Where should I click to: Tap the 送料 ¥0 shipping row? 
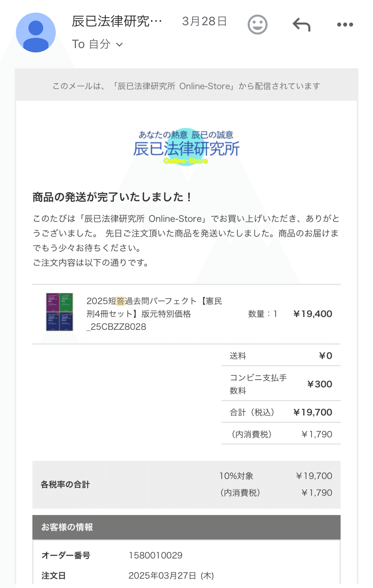280,356
